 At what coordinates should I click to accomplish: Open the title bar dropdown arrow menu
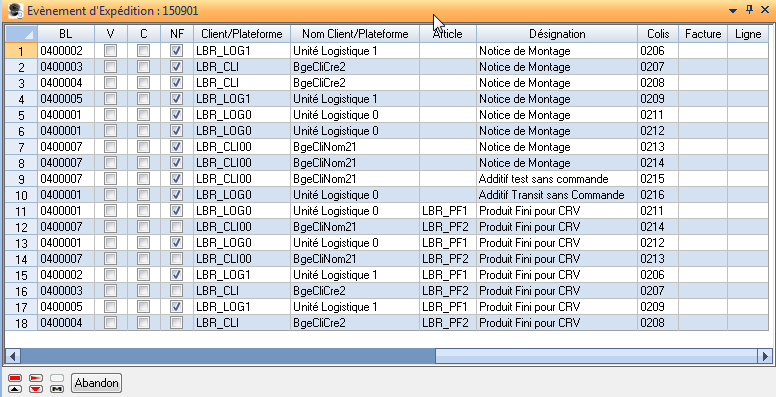tap(733, 10)
